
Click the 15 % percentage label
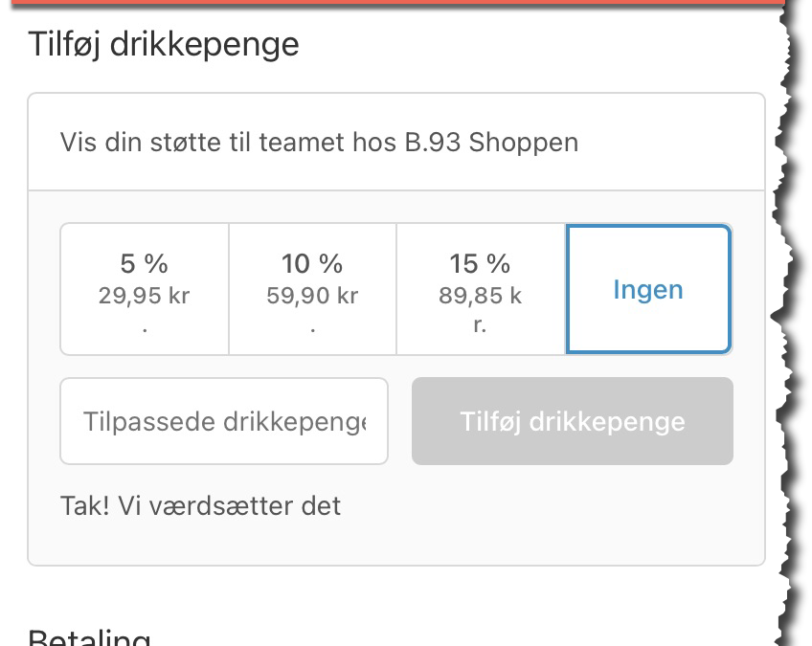click(481, 263)
